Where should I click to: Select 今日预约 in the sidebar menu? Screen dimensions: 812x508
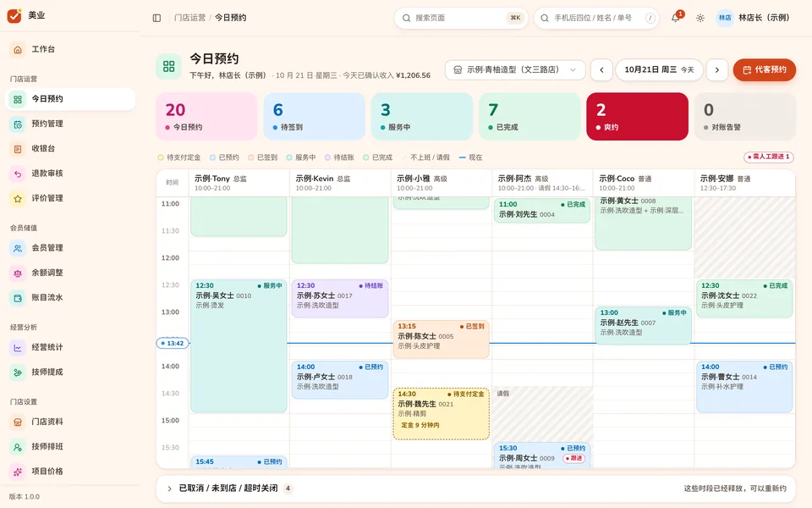pyautogui.click(x=70, y=99)
